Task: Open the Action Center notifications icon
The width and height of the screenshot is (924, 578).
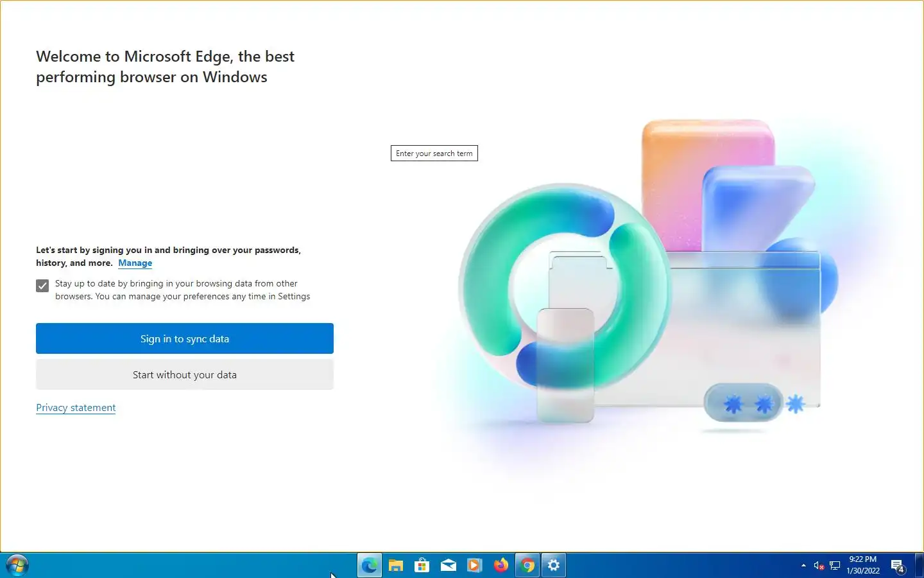Action: pyautogui.click(x=898, y=565)
